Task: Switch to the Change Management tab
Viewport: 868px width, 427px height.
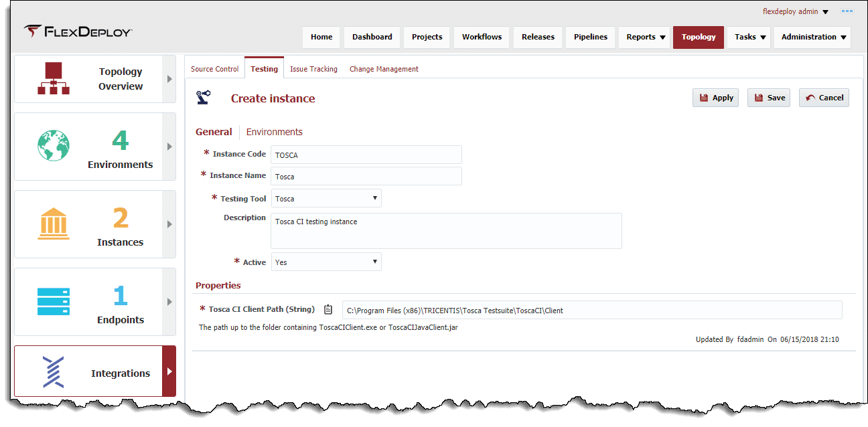Action: point(384,69)
